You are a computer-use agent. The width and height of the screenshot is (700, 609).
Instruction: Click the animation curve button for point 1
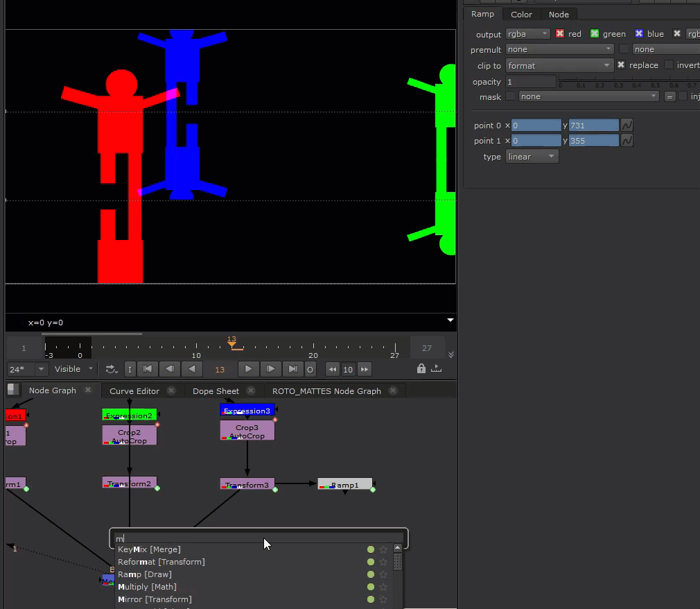pos(627,141)
